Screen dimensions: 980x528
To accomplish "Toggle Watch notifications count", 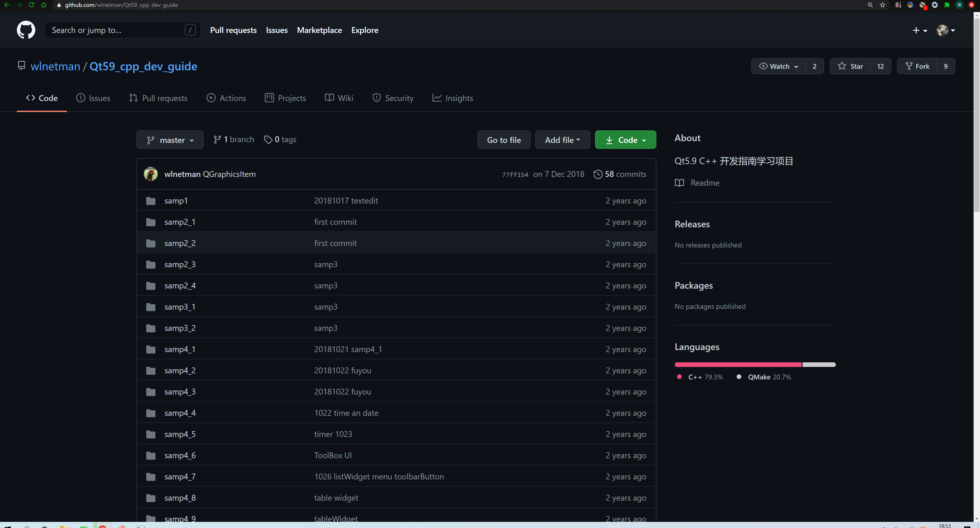I will 814,66.
